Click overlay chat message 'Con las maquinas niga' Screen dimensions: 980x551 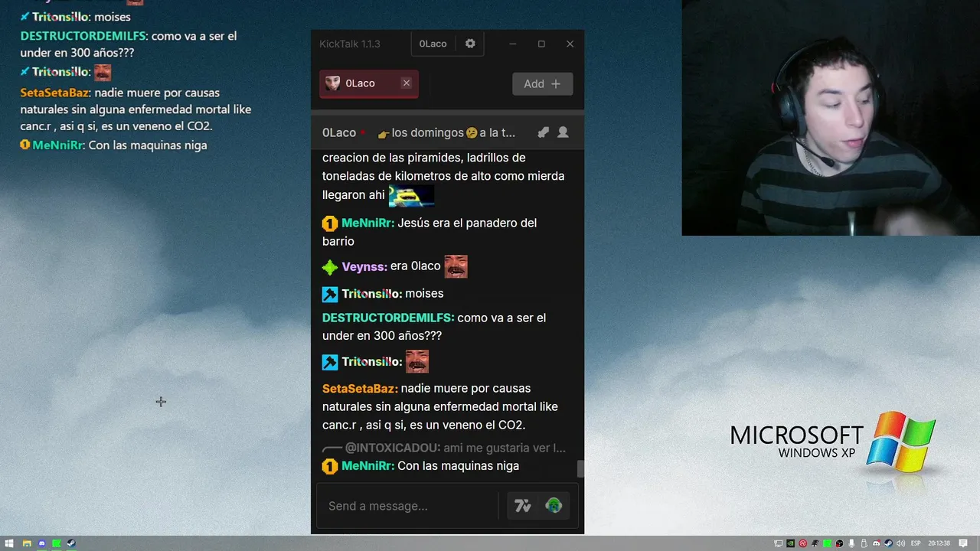[148, 145]
